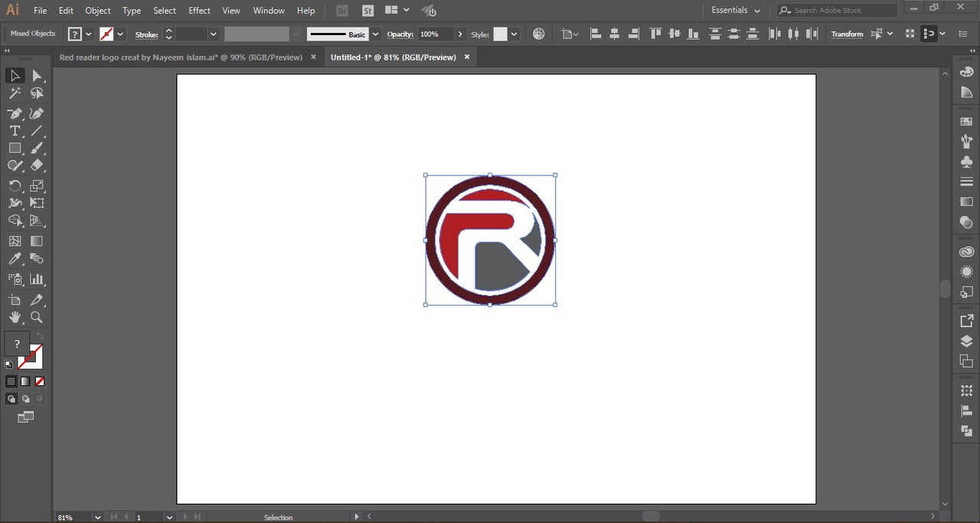Open the zoom level dropdown at 81%
This screenshot has width=980, height=523.
pyautogui.click(x=97, y=518)
